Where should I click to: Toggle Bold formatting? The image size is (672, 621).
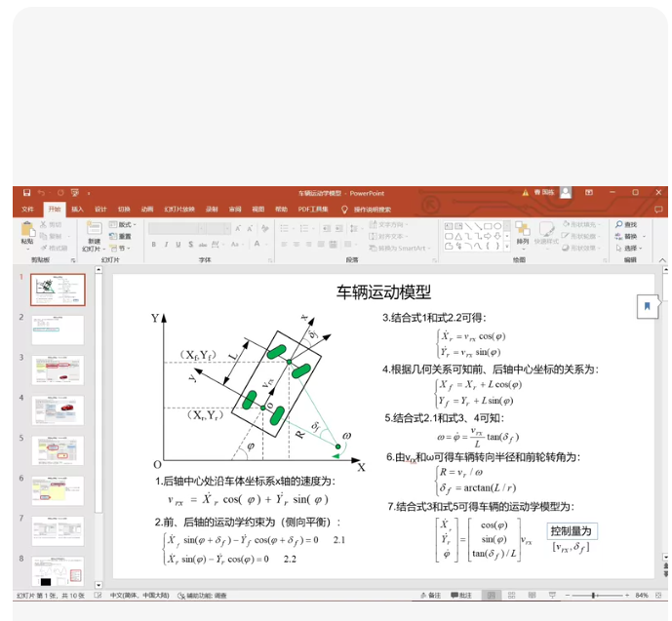pos(153,244)
